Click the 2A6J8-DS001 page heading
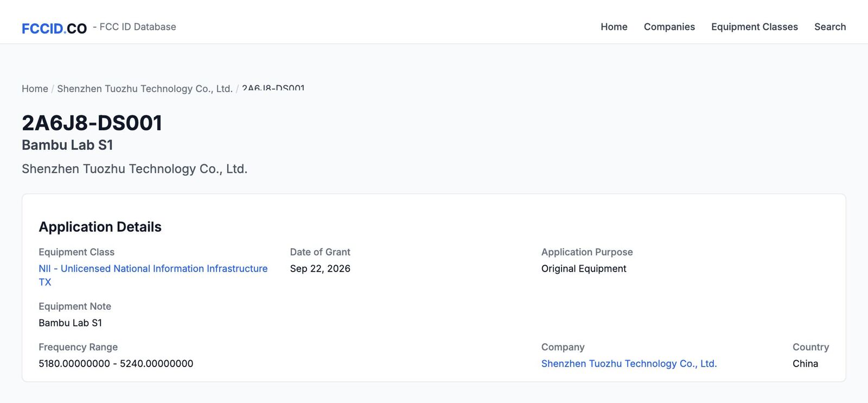Viewport: 868px width, 403px height. coord(92,123)
